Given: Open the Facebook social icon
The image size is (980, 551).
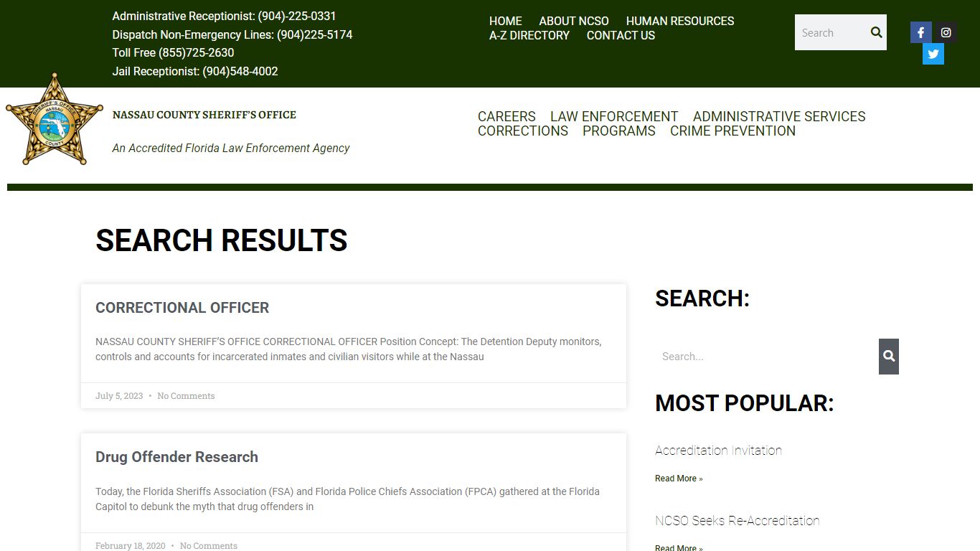Looking at the screenshot, I should point(921,32).
